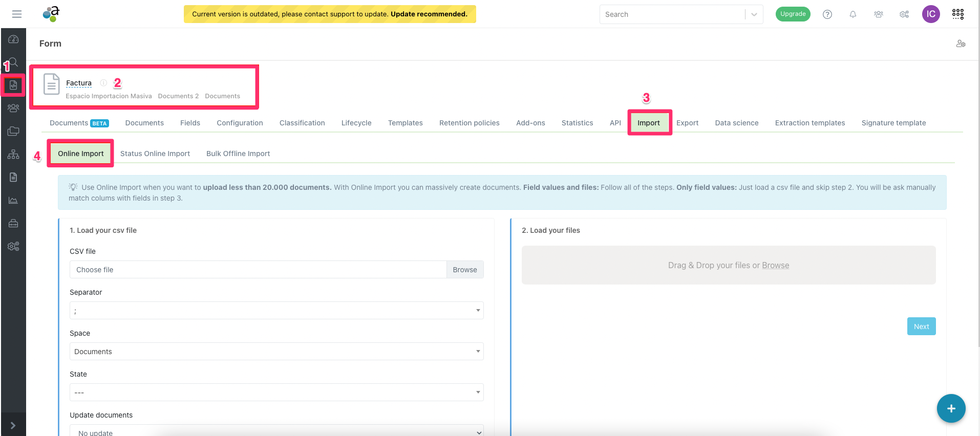Click the hierarchy org-chart sidebar icon
Screen dimensions: 980x436
click(x=13, y=154)
